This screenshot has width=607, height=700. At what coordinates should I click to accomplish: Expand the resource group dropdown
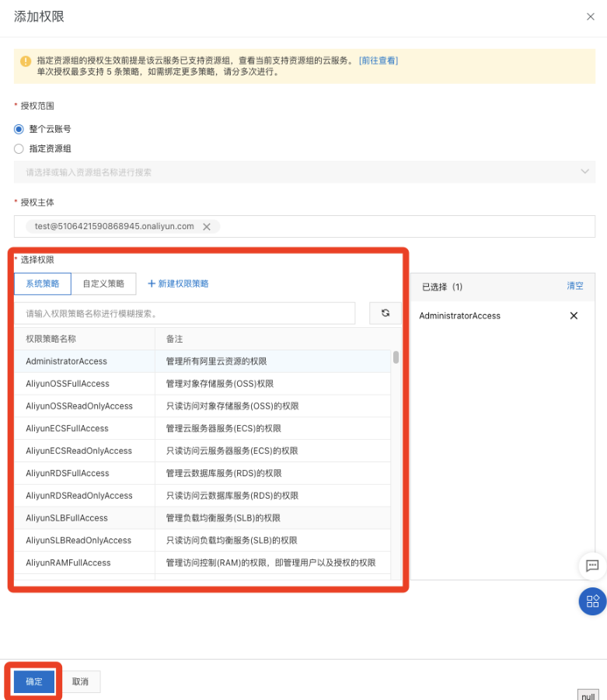584,172
